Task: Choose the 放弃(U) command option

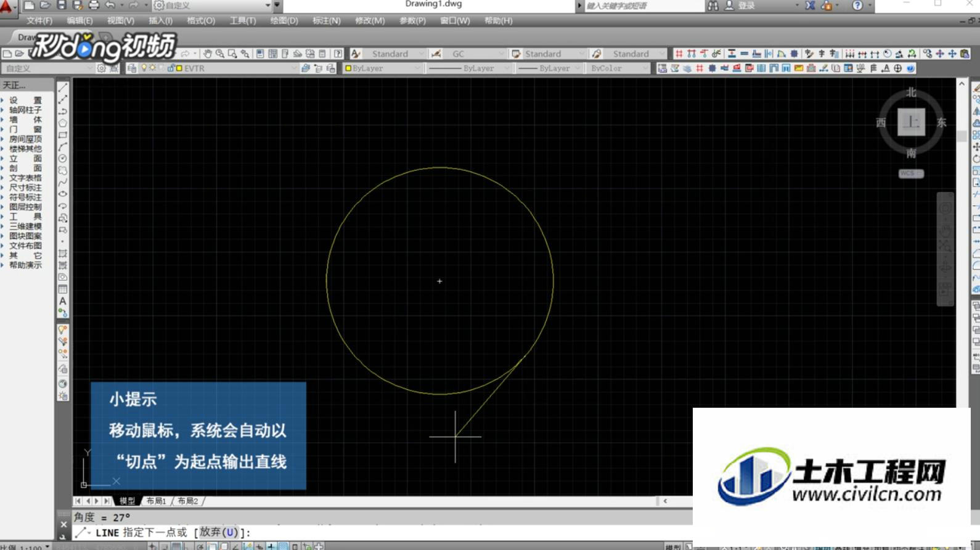Action: (x=219, y=532)
